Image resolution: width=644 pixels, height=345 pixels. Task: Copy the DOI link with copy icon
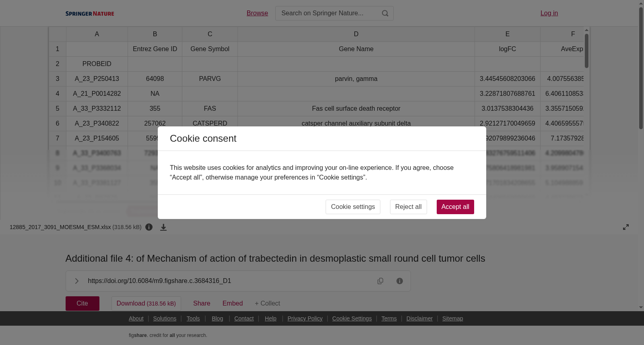[x=380, y=281]
